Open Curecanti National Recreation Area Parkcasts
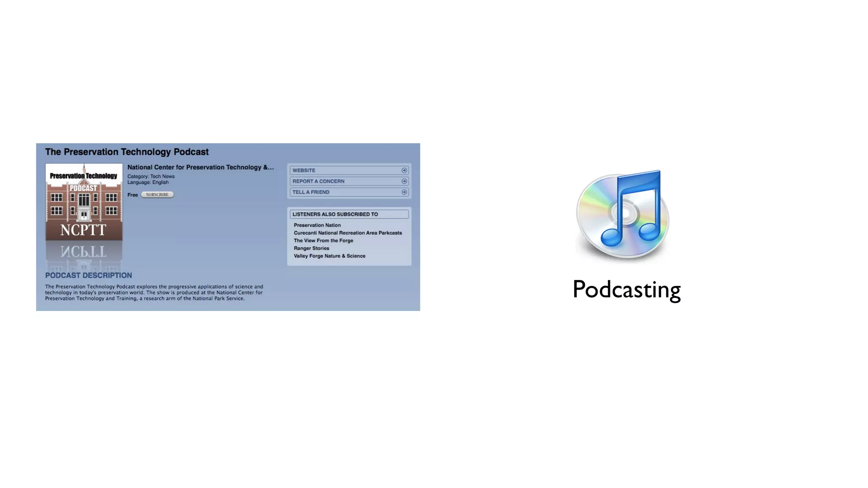 [x=348, y=233]
